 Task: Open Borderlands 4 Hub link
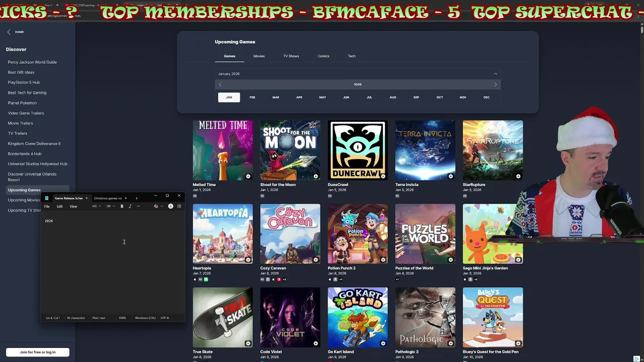pos(25,153)
